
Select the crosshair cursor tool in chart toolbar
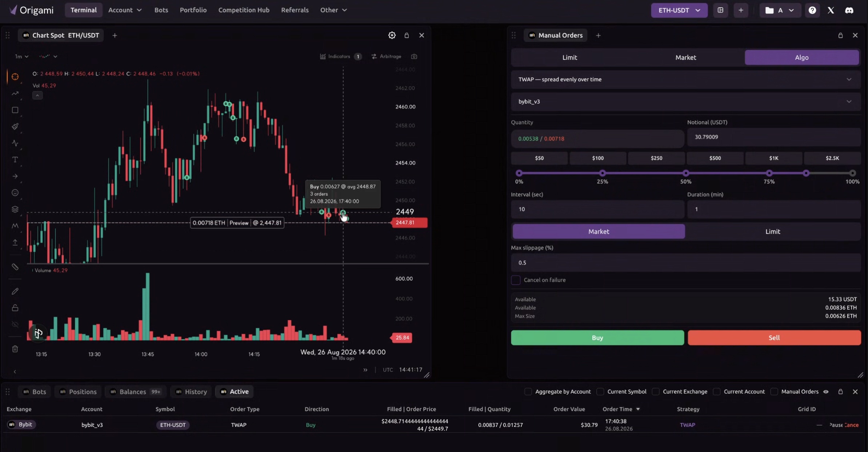point(15,77)
